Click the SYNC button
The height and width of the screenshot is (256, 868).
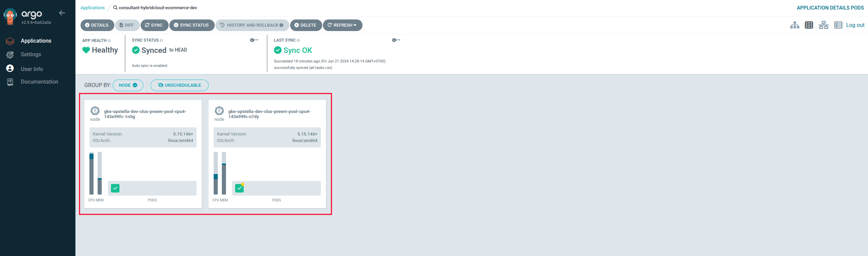(x=154, y=25)
